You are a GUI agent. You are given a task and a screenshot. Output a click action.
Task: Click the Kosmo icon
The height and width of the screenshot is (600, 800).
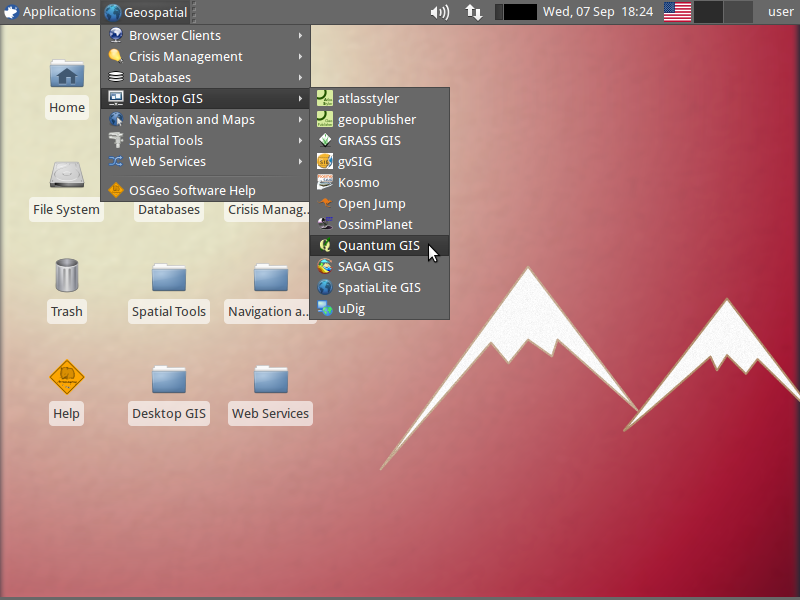[x=324, y=182]
